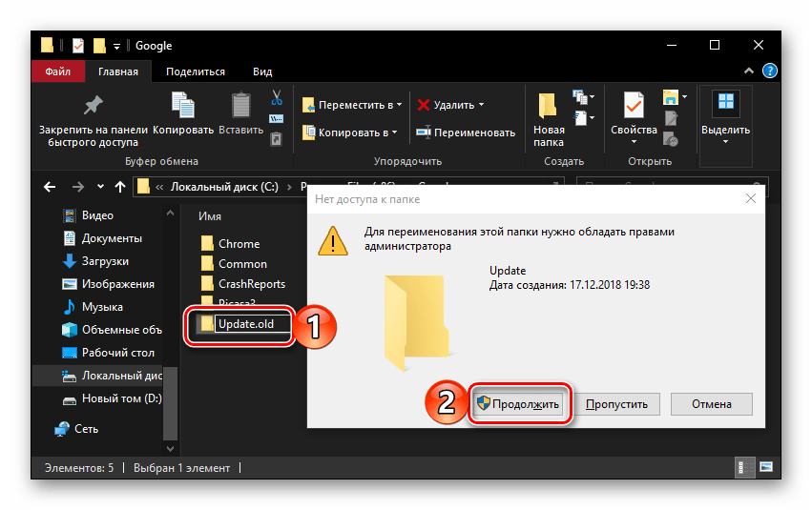Click New folder icon in title bar quick access
812x510 pixels.
(99, 46)
